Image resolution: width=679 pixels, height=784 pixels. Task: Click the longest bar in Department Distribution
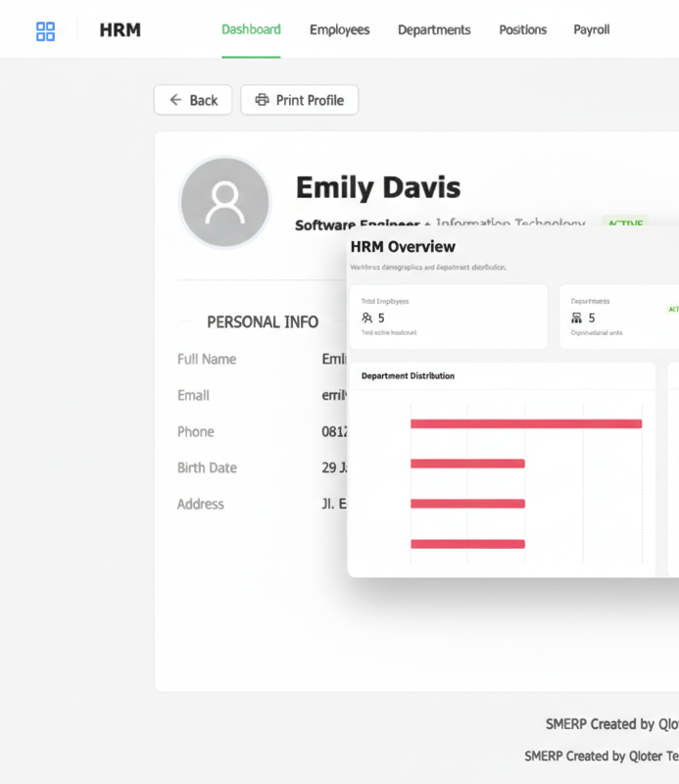[x=525, y=424]
